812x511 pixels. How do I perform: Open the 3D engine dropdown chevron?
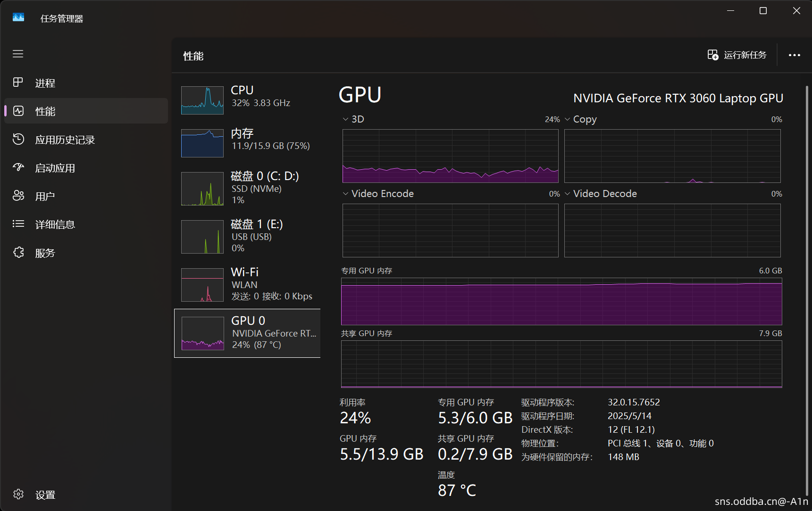(x=345, y=119)
